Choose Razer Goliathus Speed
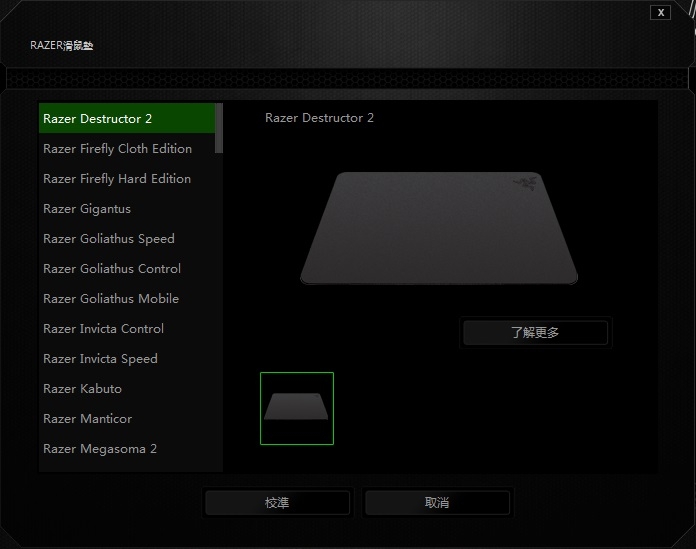This screenshot has height=549, width=696. click(127, 238)
